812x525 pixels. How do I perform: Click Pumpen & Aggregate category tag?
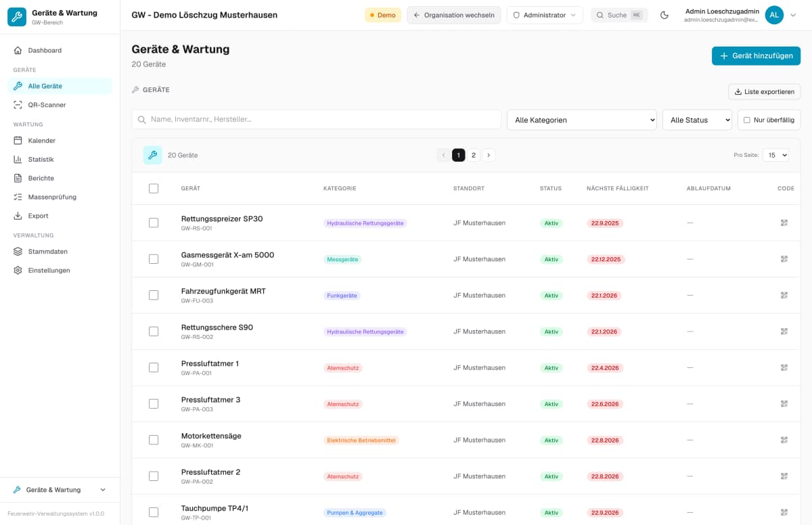coord(355,512)
